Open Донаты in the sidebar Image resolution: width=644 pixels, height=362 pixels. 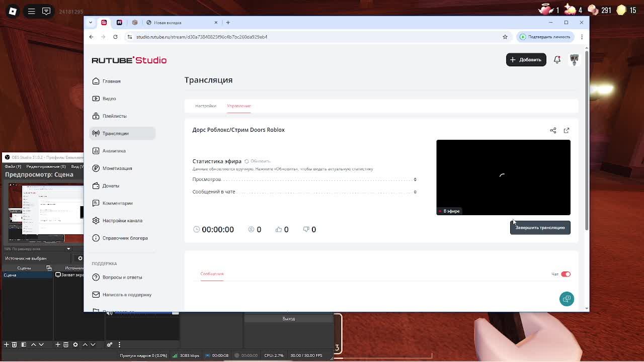tap(122, 186)
